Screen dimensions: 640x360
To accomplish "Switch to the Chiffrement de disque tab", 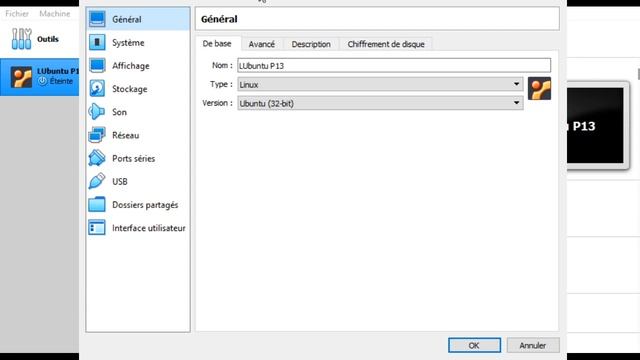I will (386, 44).
